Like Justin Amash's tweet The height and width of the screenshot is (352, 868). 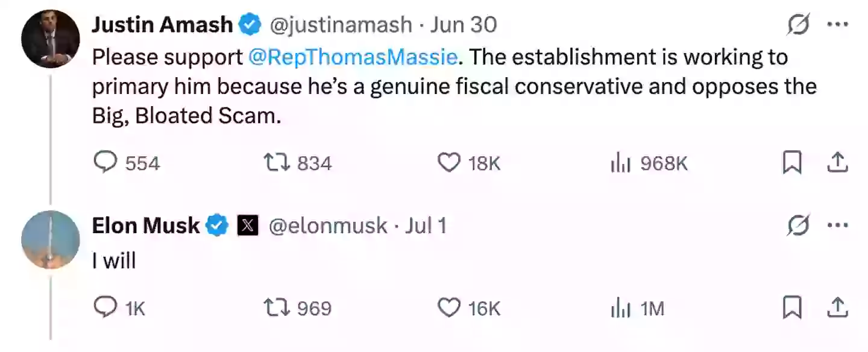pos(449,162)
